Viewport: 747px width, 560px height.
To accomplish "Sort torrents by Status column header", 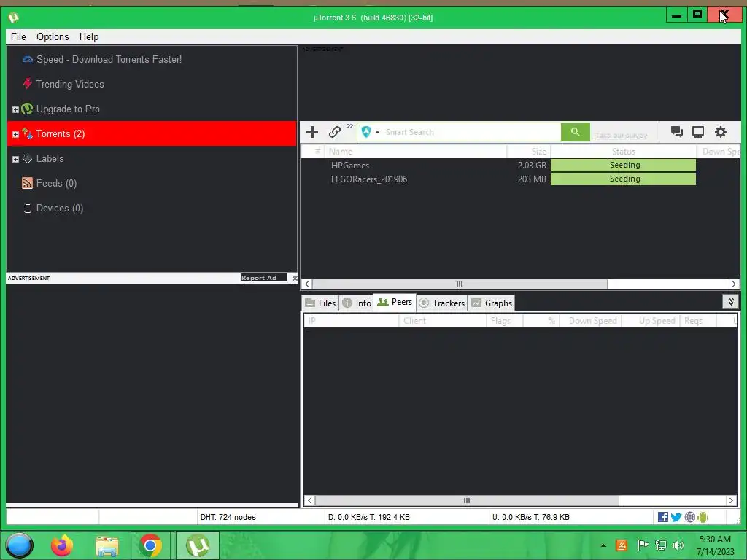I will [623, 152].
